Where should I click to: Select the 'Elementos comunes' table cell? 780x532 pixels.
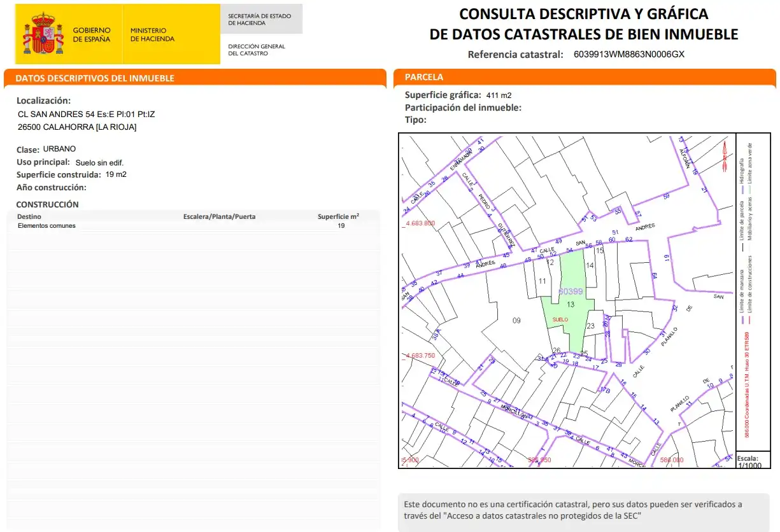click(46, 225)
